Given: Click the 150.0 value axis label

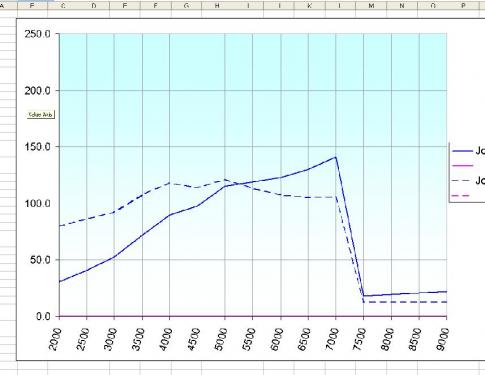Looking at the screenshot, I should click(37, 147).
